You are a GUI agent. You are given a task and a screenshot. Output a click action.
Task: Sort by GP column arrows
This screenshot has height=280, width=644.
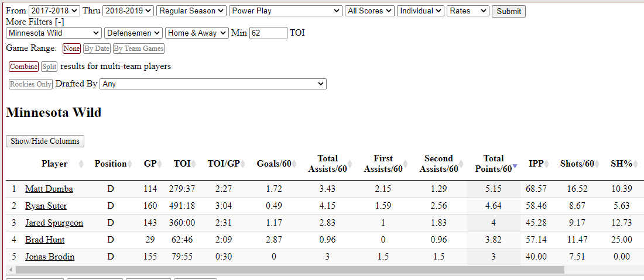[x=160, y=164]
